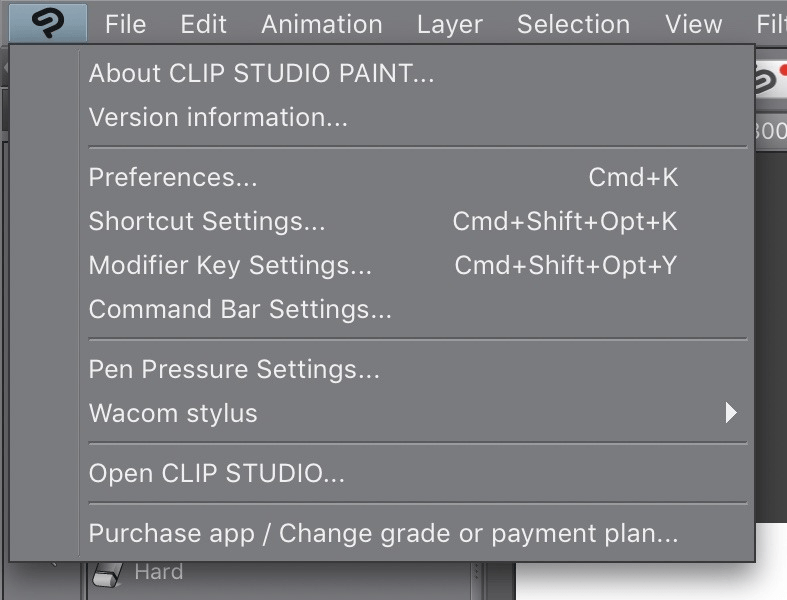
Task: Click the Clip Studio Paint logo menu
Action: [46, 22]
